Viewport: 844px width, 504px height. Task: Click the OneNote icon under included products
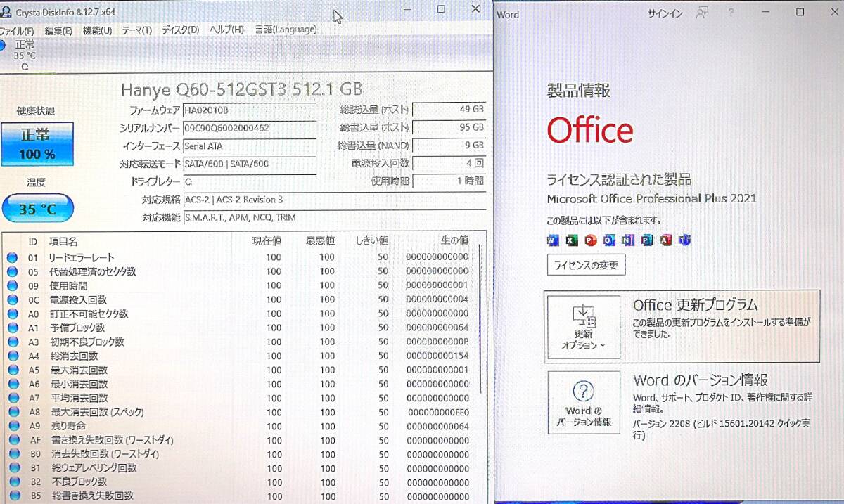tap(628, 240)
